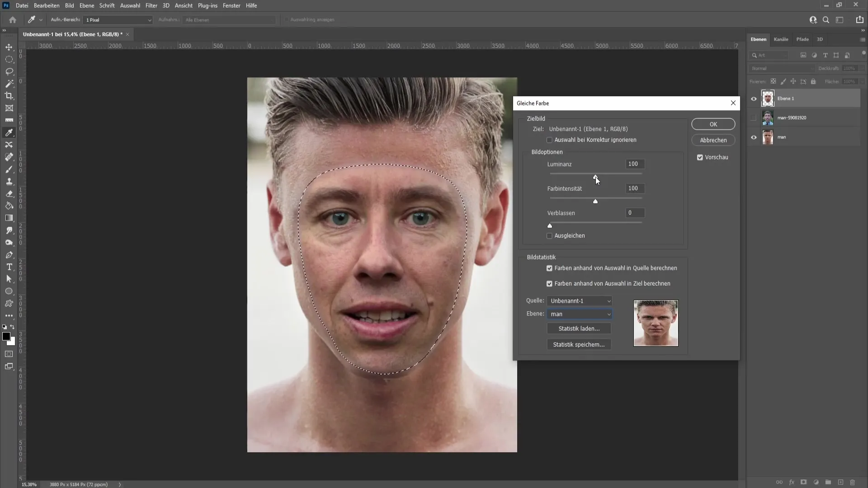Screen dimensions: 868x488
Task: Expand the status bar info arrow
Action: pos(120,484)
